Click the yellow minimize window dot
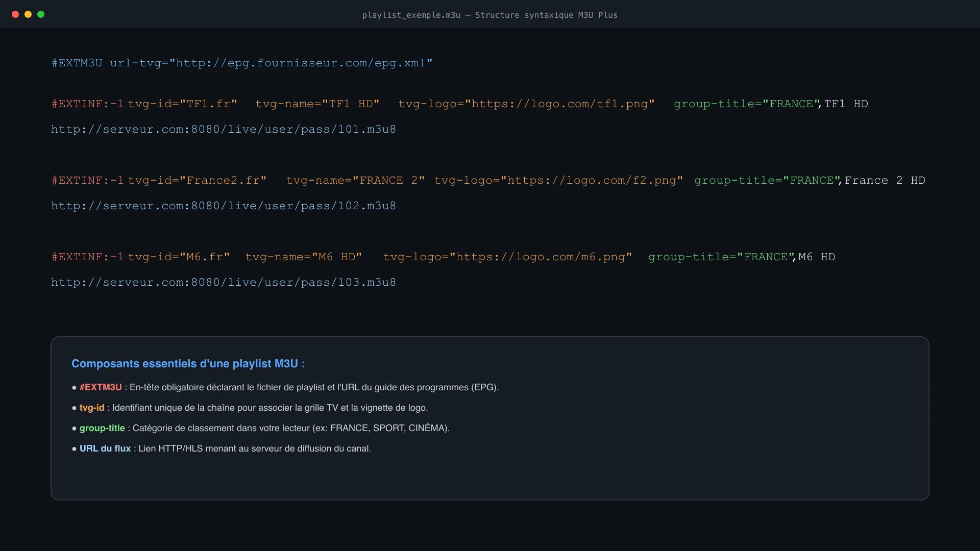This screenshot has width=980, height=551. [x=28, y=14]
